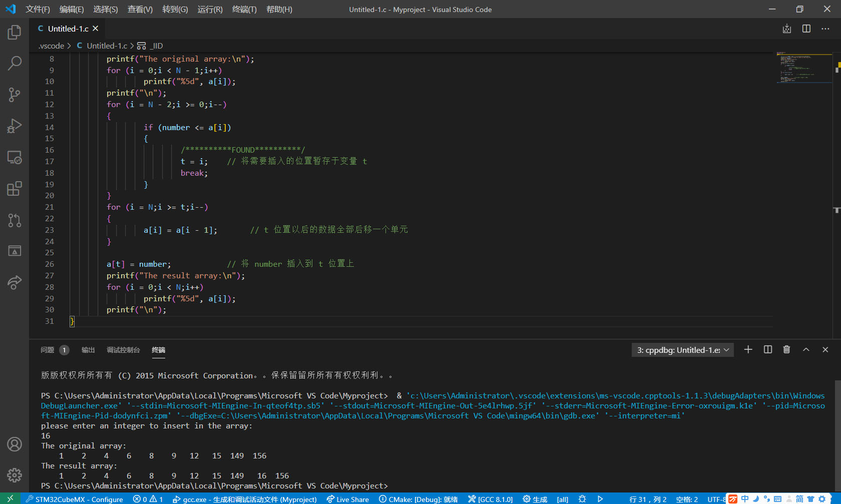841x504 pixels.
Task: Click line number 14 in the gutter
Action: [50, 128]
